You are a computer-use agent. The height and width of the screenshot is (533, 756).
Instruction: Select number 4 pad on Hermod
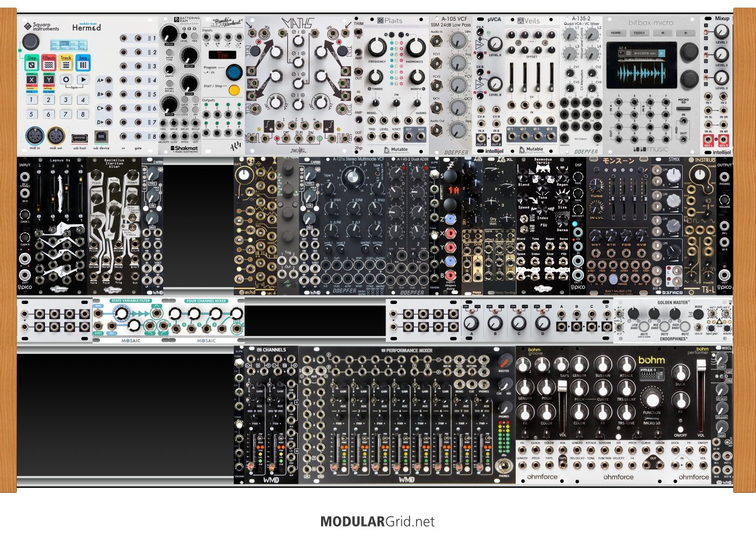pyautogui.click(x=83, y=100)
